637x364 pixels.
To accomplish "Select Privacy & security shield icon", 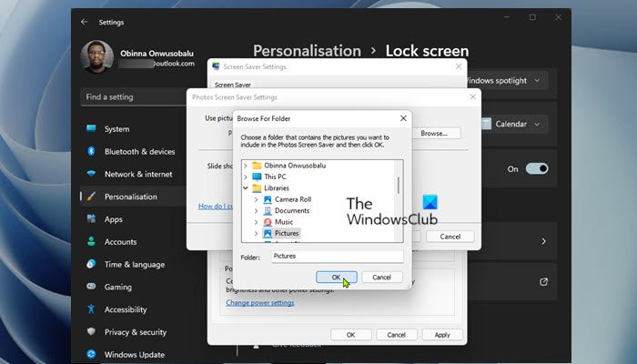I will [x=91, y=331].
